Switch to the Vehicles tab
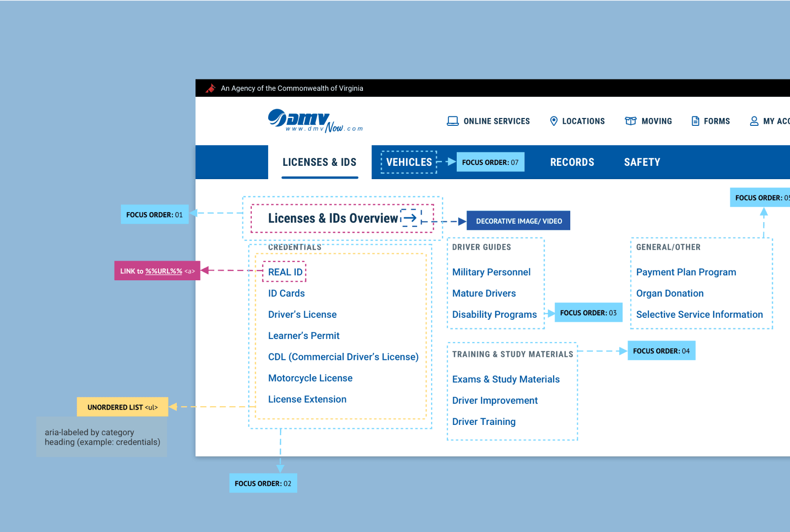The height and width of the screenshot is (532, 790). 409,162
